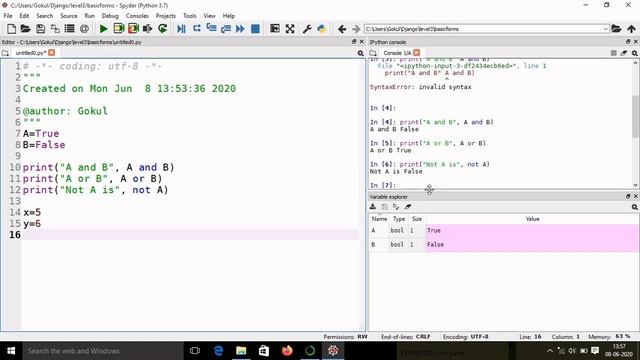Open the Debug menu
640x360 pixels.
(110, 16)
